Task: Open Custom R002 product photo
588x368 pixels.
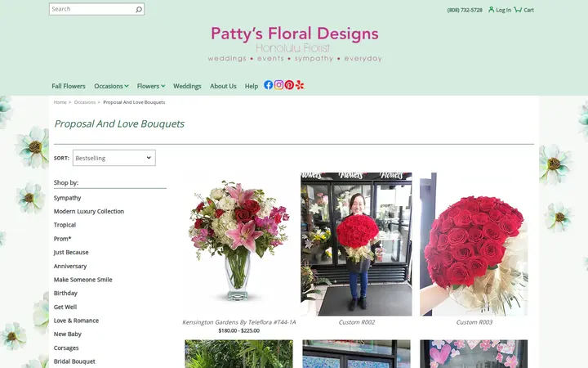Action: click(356, 244)
